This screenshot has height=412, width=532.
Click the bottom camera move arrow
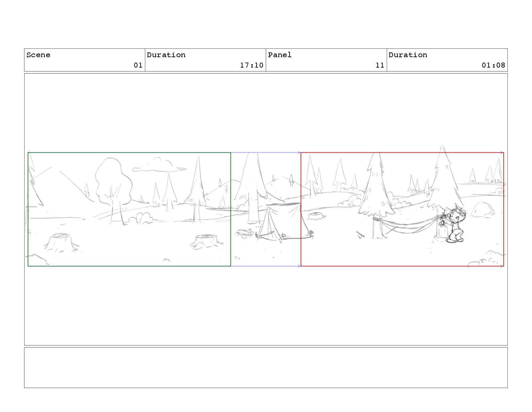point(266,266)
